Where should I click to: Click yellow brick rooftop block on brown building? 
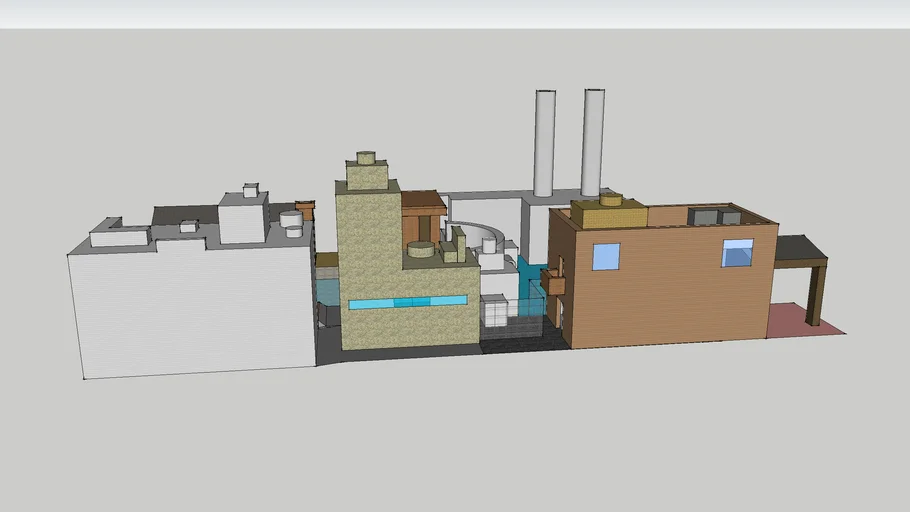coord(608,216)
